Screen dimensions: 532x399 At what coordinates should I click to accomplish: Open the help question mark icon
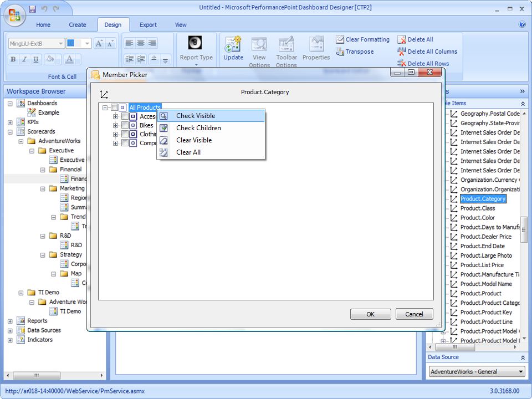coord(522,24)
